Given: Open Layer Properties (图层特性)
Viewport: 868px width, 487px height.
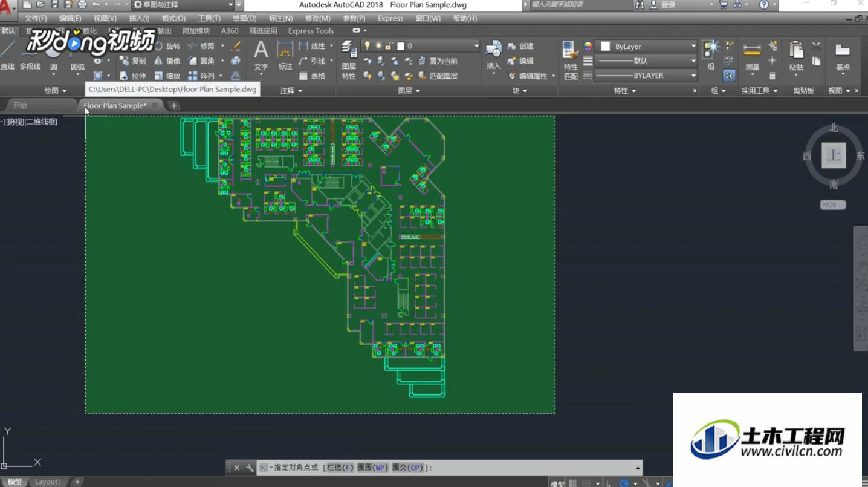Looking at the screenshot, I should 349,60.
